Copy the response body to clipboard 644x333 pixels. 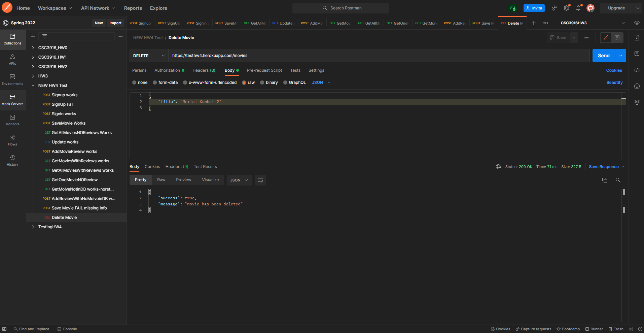tap(605, 180)
